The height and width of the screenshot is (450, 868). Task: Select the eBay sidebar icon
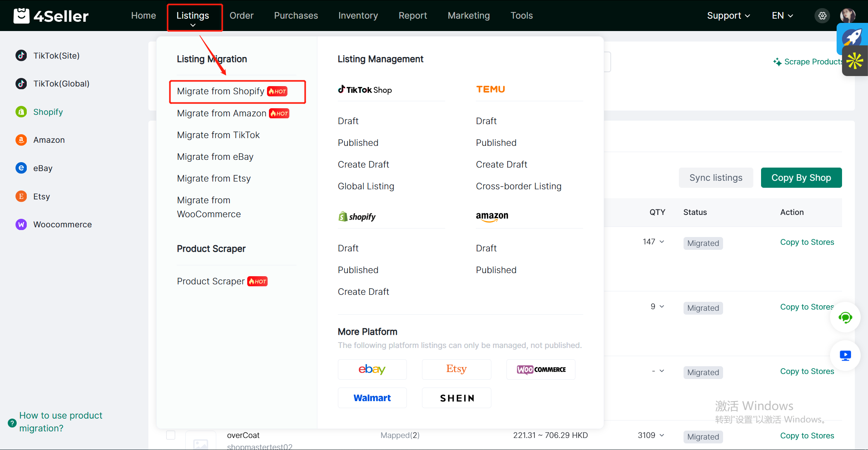pyautogui.click(x=21, y=168)
